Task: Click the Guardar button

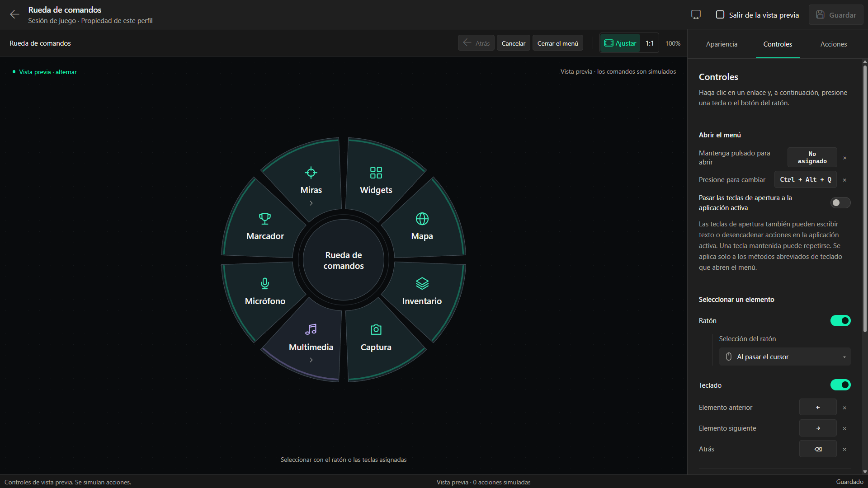Action: (x=836, y=15)
